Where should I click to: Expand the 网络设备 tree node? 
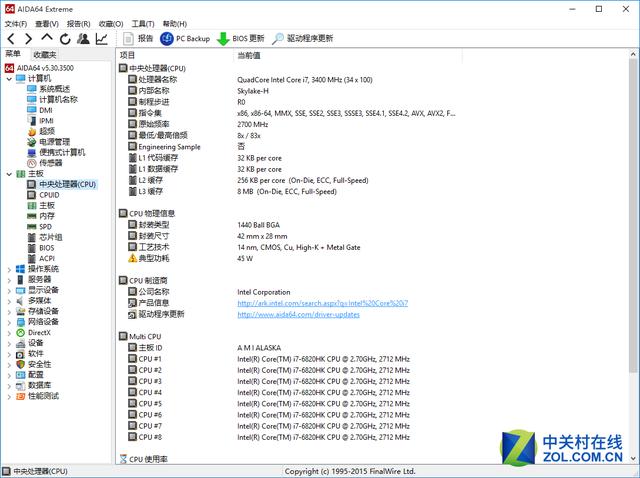9,322
